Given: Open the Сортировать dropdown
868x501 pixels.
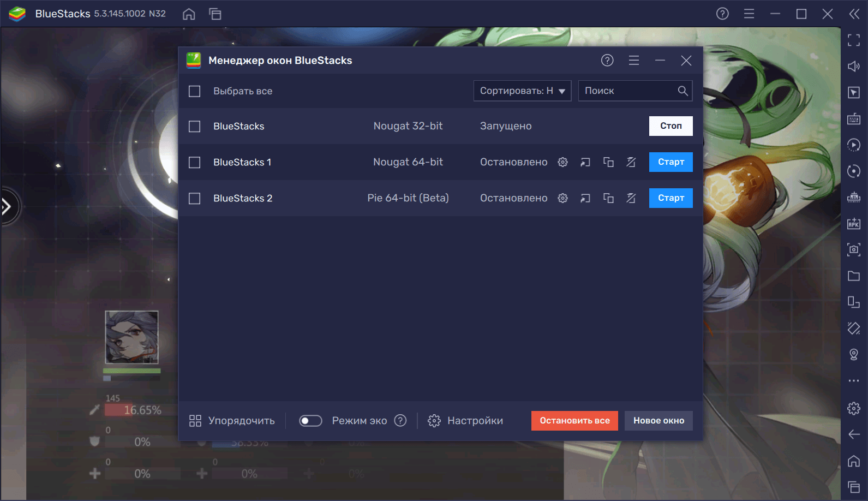Looking at the screenshot, I should 522,91.
